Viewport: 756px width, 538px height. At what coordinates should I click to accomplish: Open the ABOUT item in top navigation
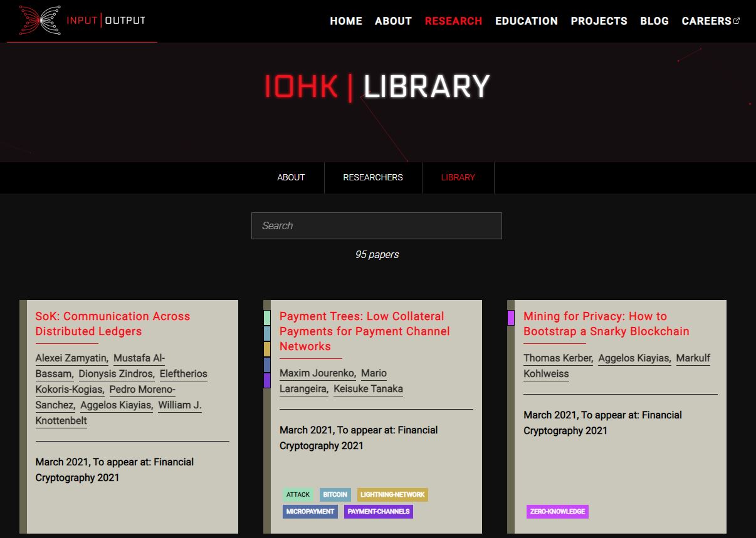(393, 21)
